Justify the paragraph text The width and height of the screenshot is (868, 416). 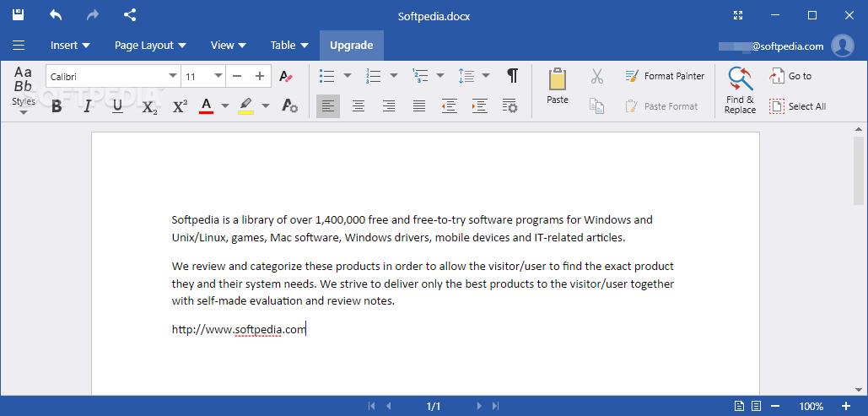[x=419, y=105]
